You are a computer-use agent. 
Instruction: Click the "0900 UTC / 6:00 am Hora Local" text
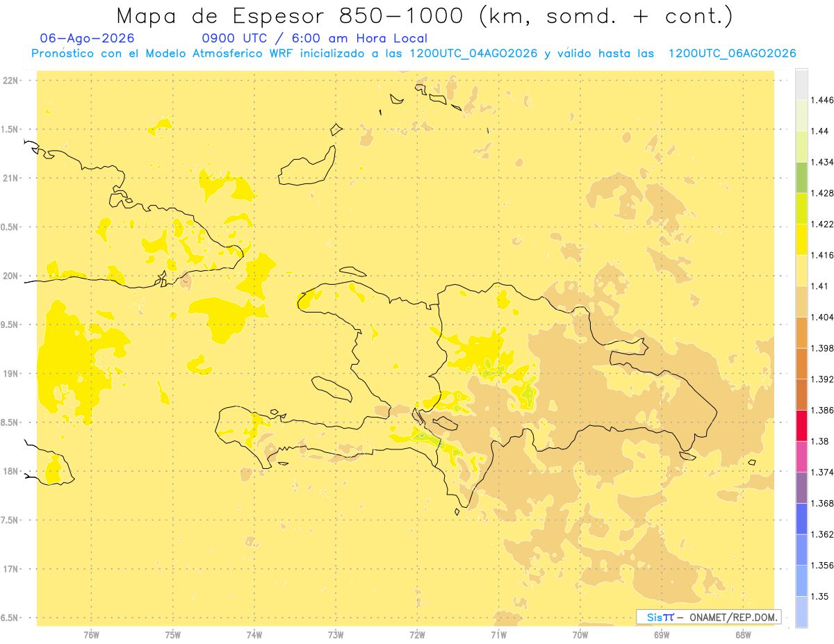[x=314, y=39]
